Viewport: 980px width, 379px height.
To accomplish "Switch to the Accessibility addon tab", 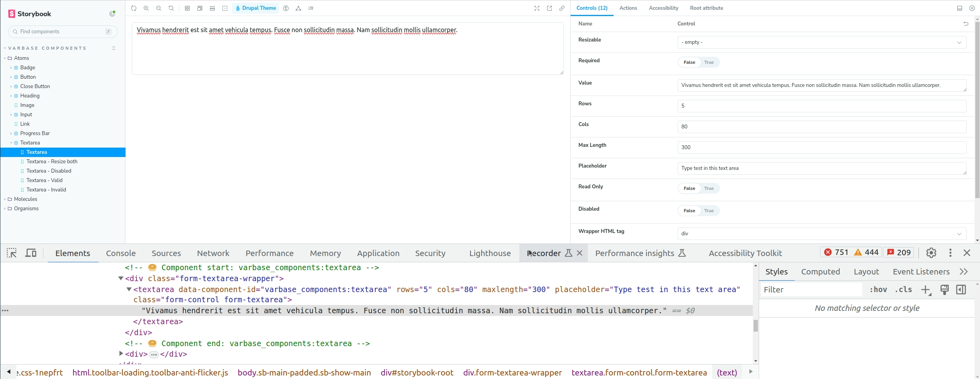I will point(663,8).
